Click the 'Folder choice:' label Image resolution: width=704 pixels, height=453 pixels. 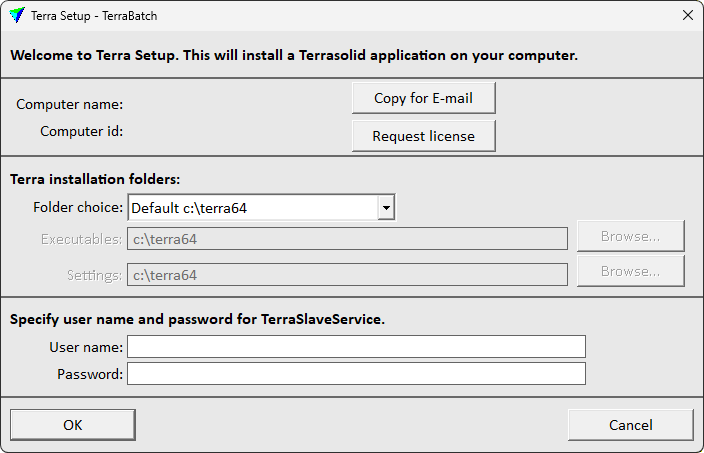click(78, 207)
